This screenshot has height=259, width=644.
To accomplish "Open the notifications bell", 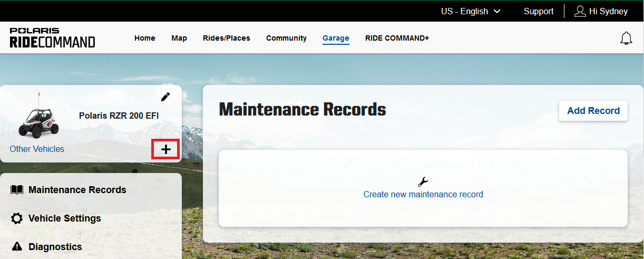I will point(626,39).
